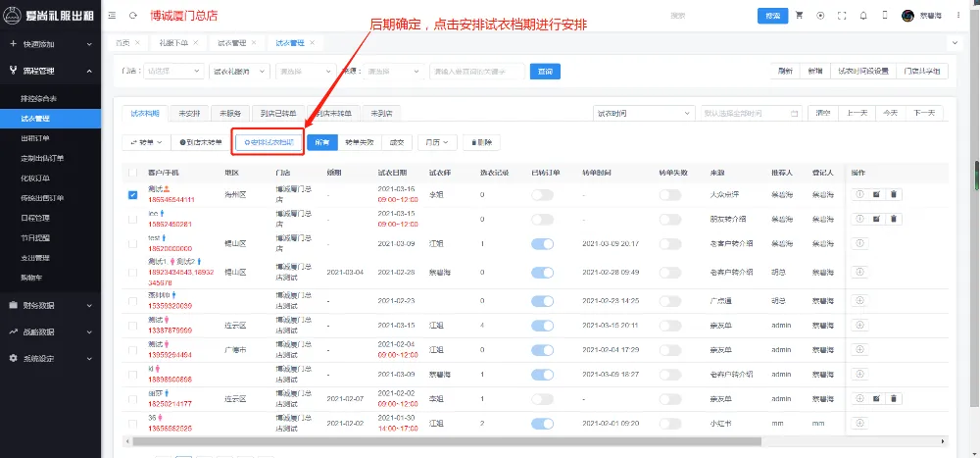This screenshot has width=980, height=458.
Task: Expand the 财务数据 sidebar section
Action: [x=50, y=305]
